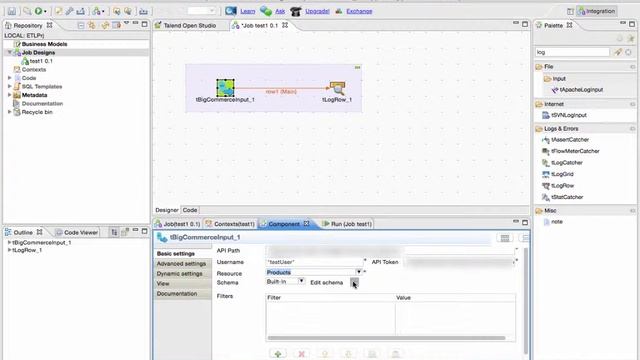Click the Upgrade! link
Viewport: 640px width, 360px height.
(317, 11)
